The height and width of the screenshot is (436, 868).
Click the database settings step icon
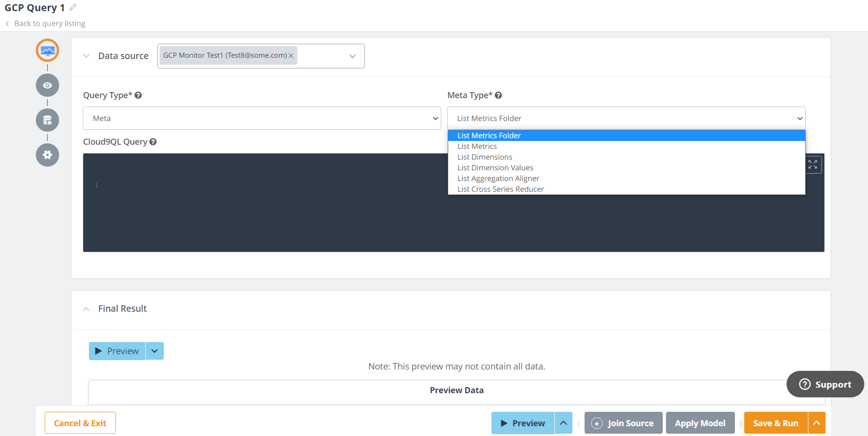pos(47,120)
